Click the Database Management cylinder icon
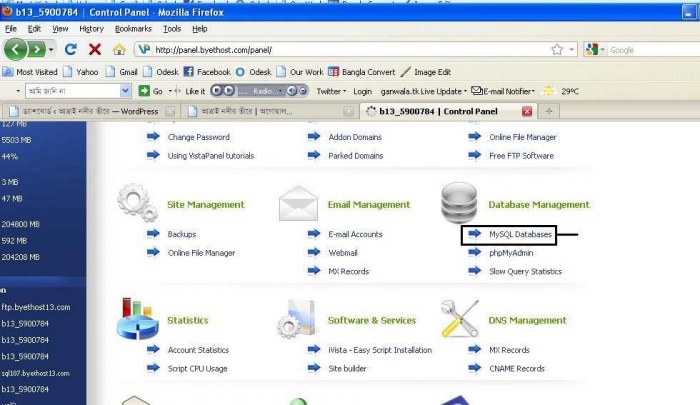This screenshot has height=405, width=700. [459, 202]
